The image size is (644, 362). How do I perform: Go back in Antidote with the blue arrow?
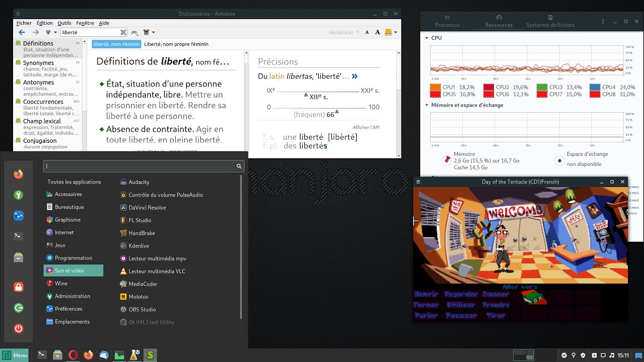click(x=22, y=32)
